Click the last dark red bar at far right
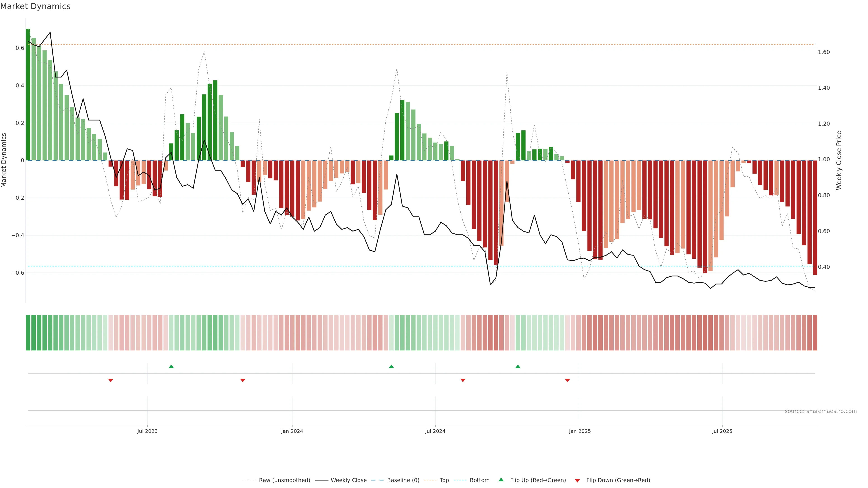 pos(815,217)
